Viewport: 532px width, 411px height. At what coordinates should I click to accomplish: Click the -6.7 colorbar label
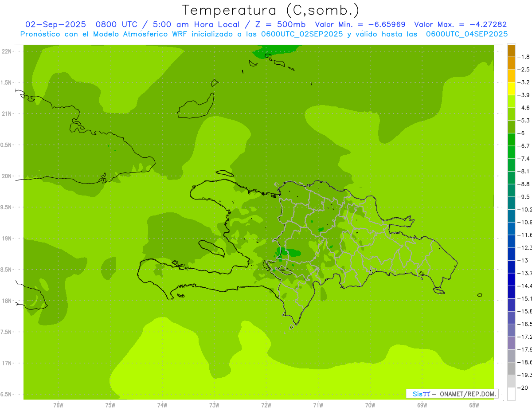click(x=524, y=146)
